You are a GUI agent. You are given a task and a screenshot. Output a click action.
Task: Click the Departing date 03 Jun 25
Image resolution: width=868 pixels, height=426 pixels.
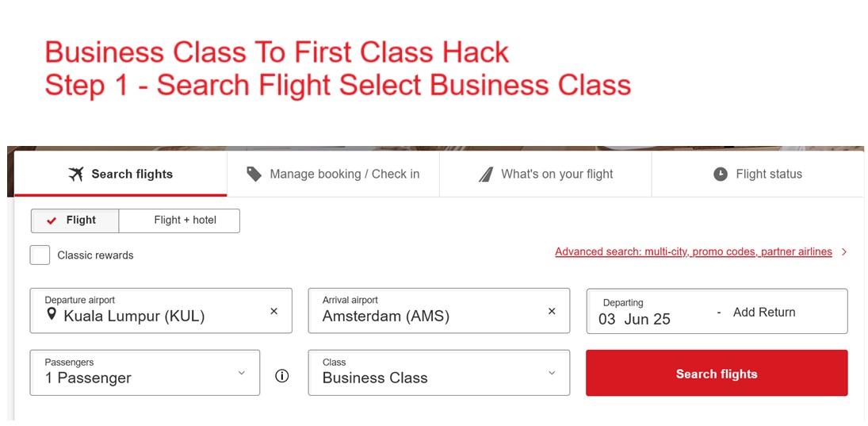[x=635, y=318]
